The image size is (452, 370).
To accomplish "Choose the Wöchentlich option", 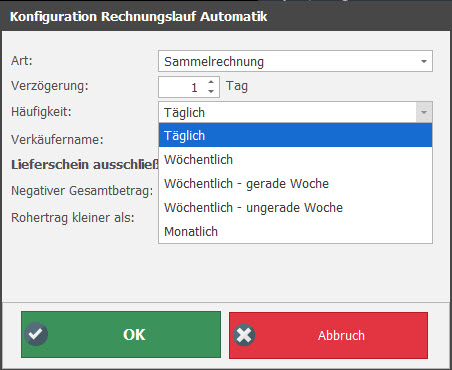I will pyautogui.click(x=295, y=159).
